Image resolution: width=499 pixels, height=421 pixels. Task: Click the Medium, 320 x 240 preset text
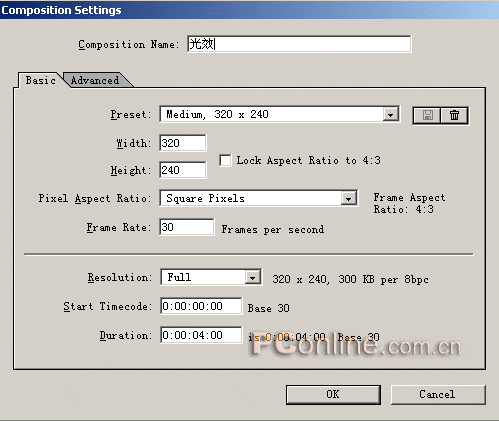217,114
